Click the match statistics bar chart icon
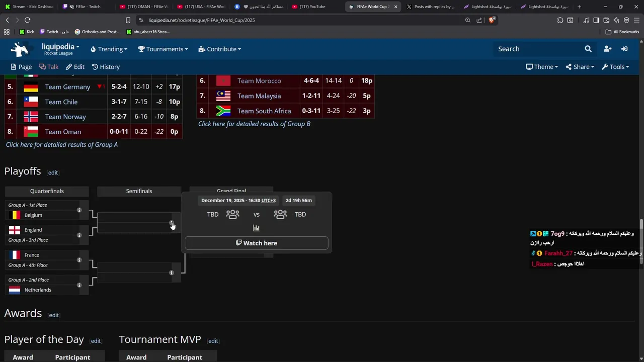The width and height of the screenshot is (644, 362). coord(257,228)
